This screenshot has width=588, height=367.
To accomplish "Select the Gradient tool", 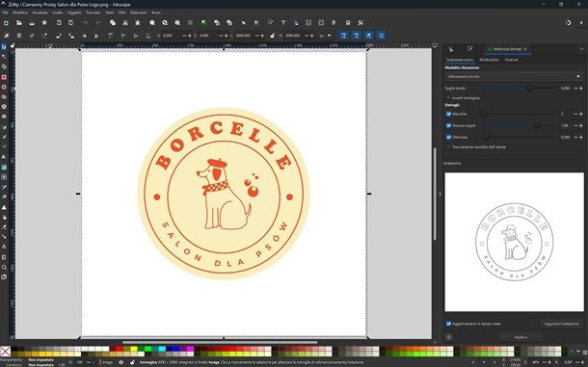I will point(4,167).
